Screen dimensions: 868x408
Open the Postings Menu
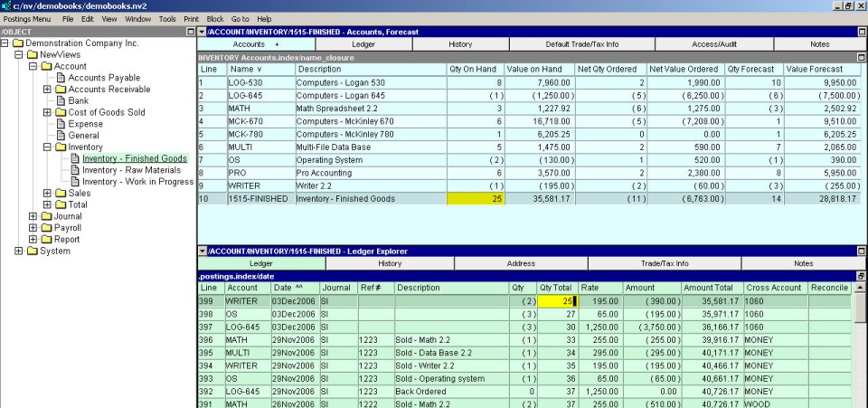(27, 18)
